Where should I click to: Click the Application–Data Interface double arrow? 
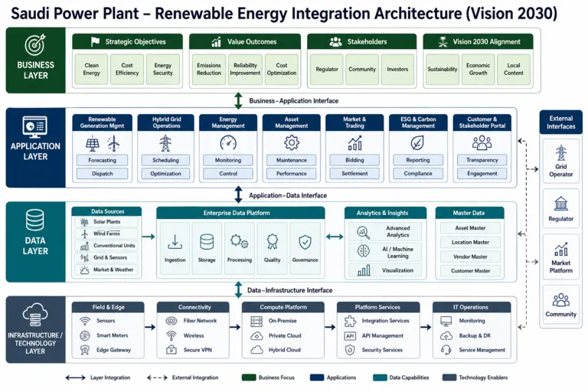[238, 194]
